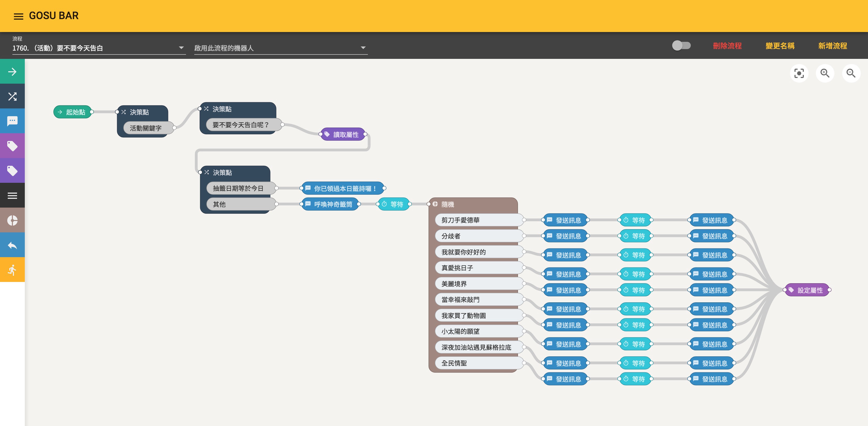Image resolution: width=868 pixels, height=426 pixels.
Task: Open the 流程 selection dropdown
Action: click(98, 48)
